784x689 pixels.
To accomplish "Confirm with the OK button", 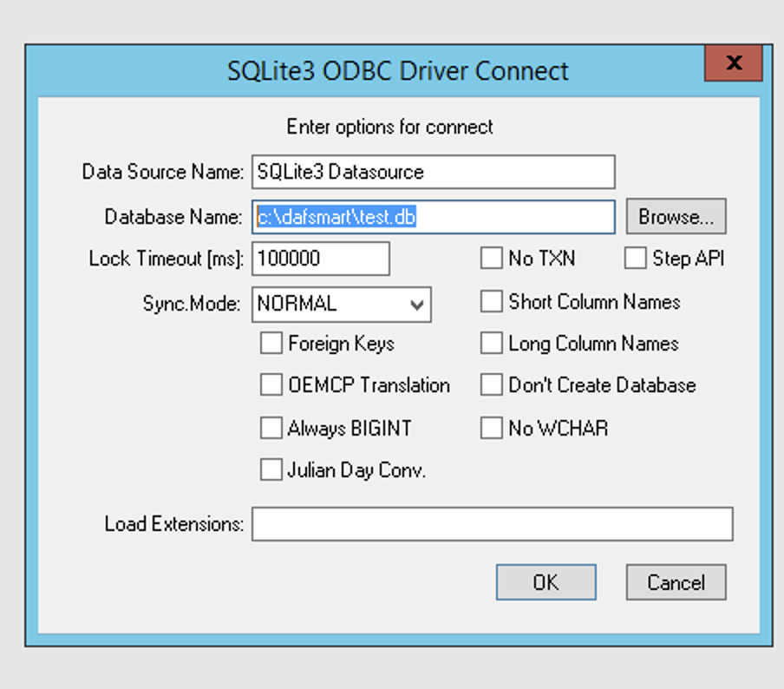I will [x=546, y=582].
